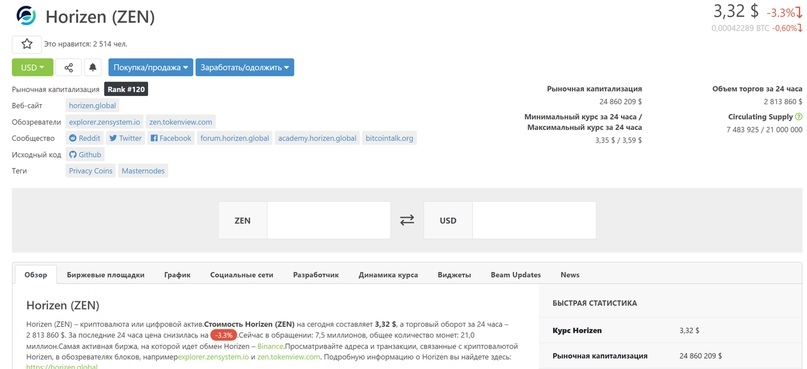Click the bell notification icon
The width and height of the screenshot is (807, 369).
93,67
